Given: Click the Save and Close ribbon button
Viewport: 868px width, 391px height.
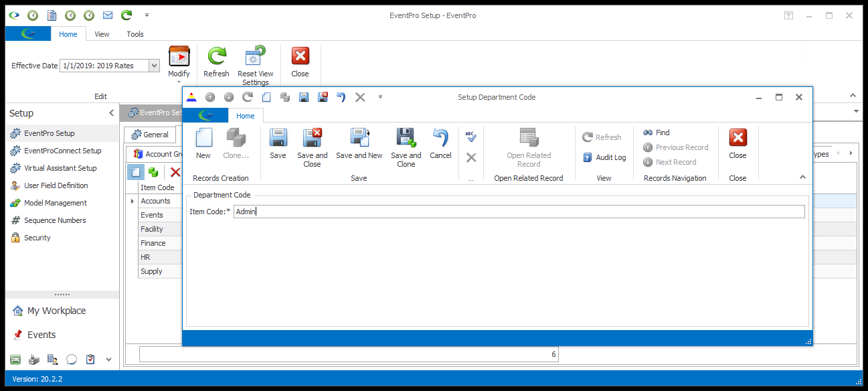Looking at the screenshot, I should (313, 147).
